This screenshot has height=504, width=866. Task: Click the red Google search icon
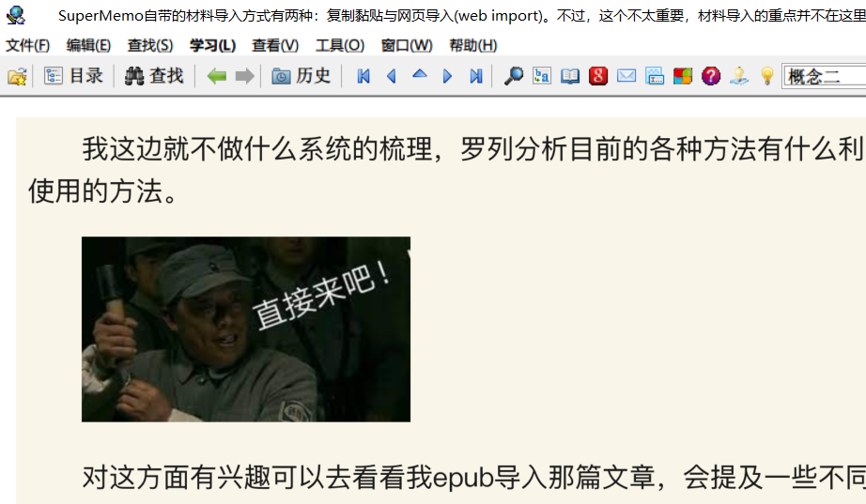click(x=598, y=76)
